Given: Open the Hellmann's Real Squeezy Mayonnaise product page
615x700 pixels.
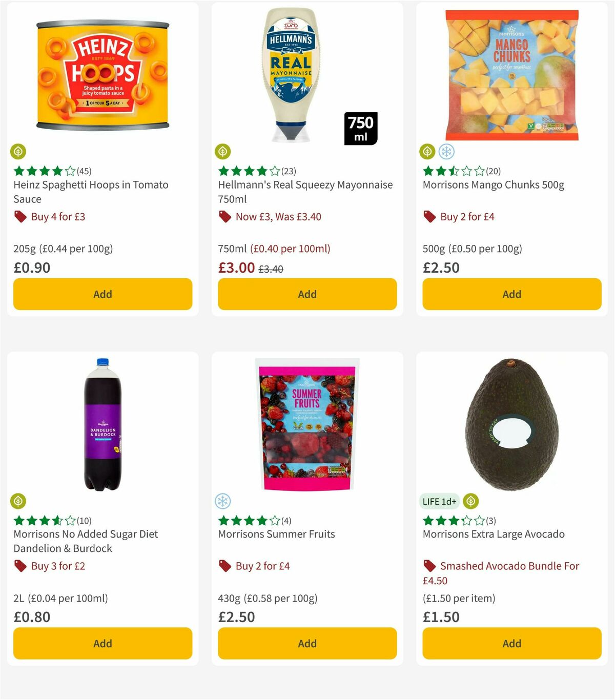Looking at the screenshot, I should click(305, 192).
